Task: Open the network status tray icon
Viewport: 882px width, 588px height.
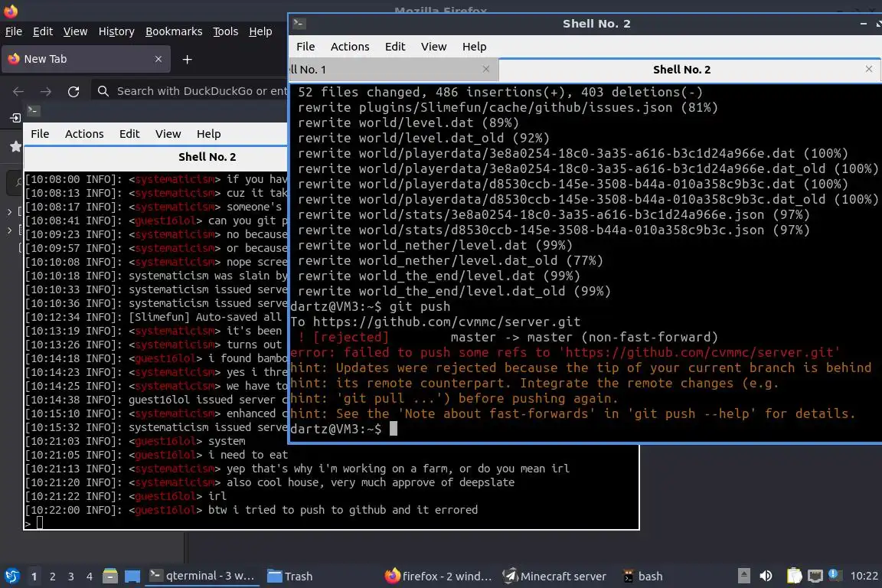Action: pos(815,576)
